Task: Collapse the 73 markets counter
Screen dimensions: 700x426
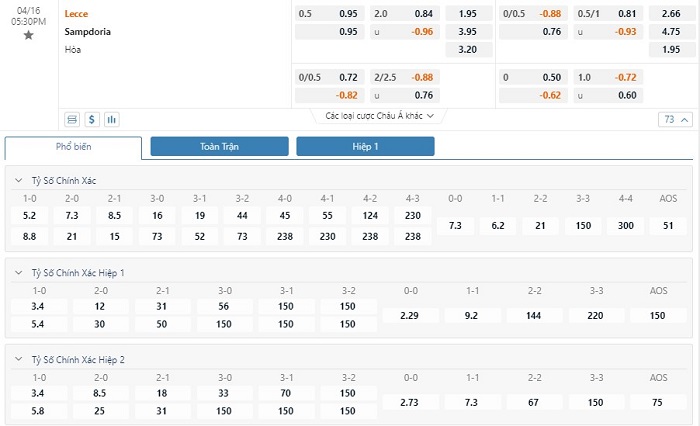Action: pyautogui.click(x=675, y=119)
